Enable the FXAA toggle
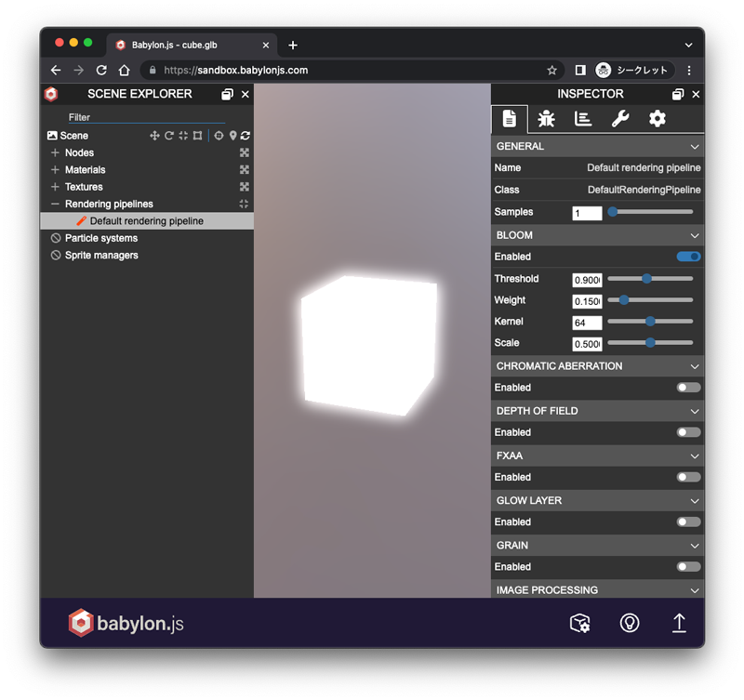The image size is (744, 700). 688,477
